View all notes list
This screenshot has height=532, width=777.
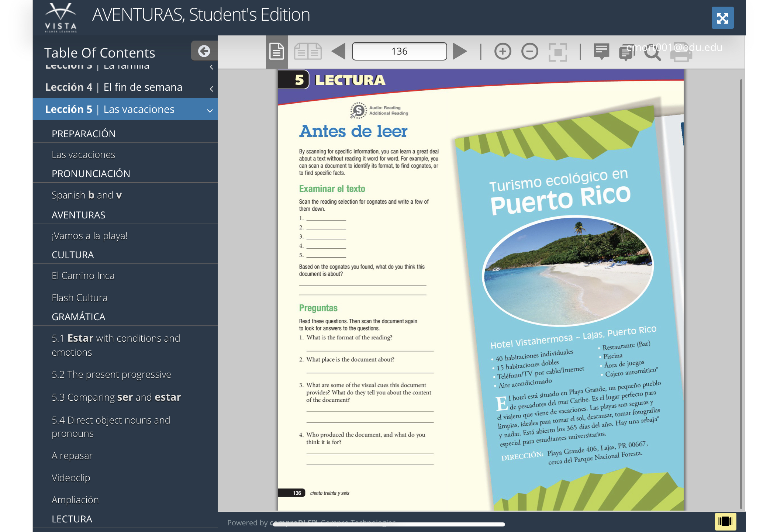pyautogui.click(x=626, y=52)
